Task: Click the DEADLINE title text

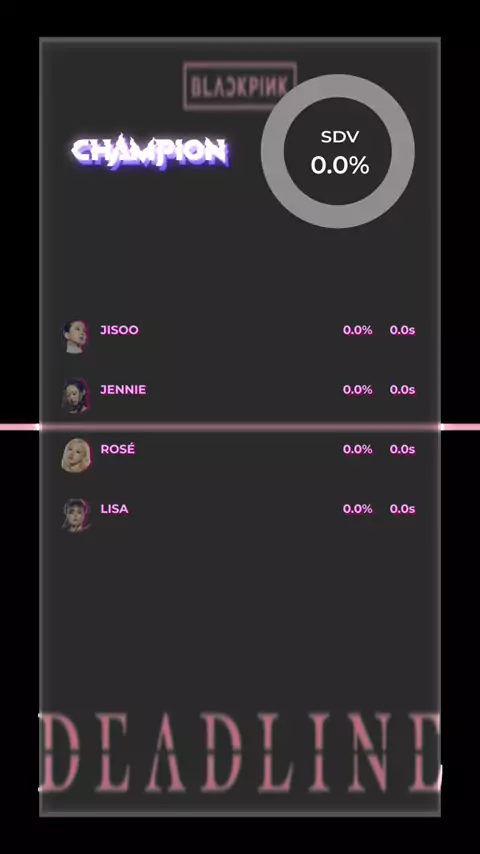Action: [240, 752]
